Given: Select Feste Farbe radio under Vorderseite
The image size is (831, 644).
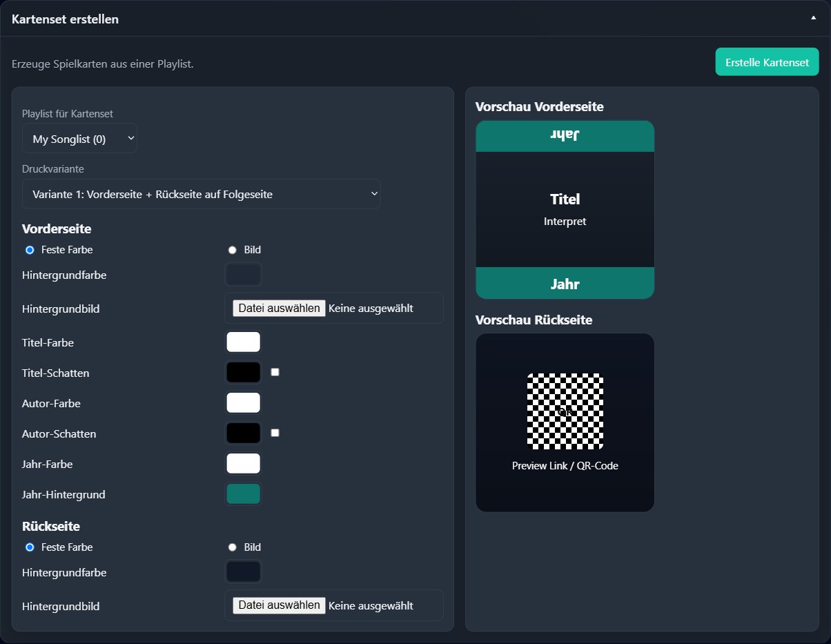Looking at the screenshot, I should pos(30,250).
